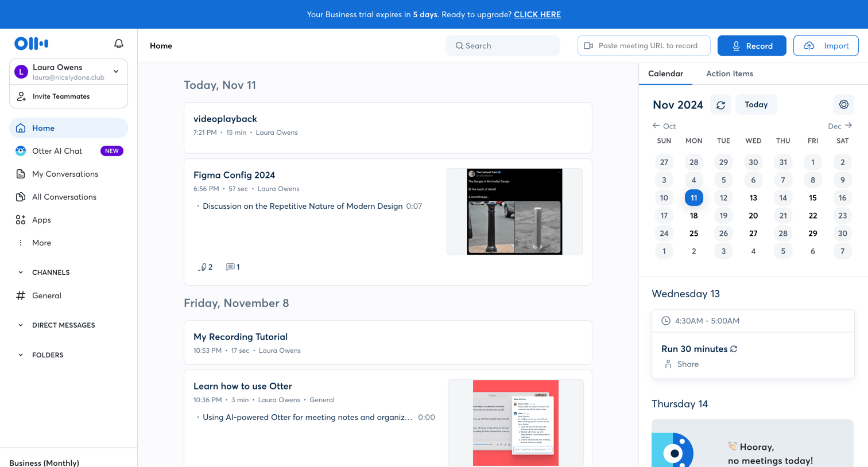Click the Otter AI Chat icon
The width and height of the screenshot is (868, 467).
pos(21,151)
